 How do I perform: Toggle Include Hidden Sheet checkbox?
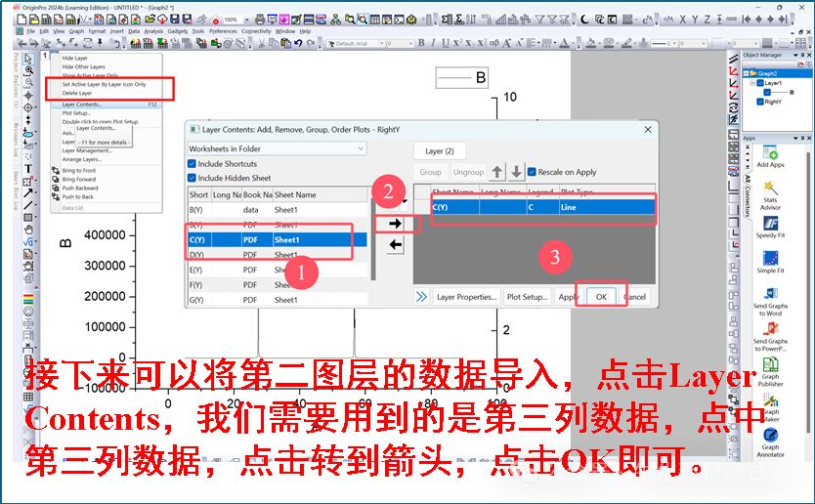click(x=192, y=178)
